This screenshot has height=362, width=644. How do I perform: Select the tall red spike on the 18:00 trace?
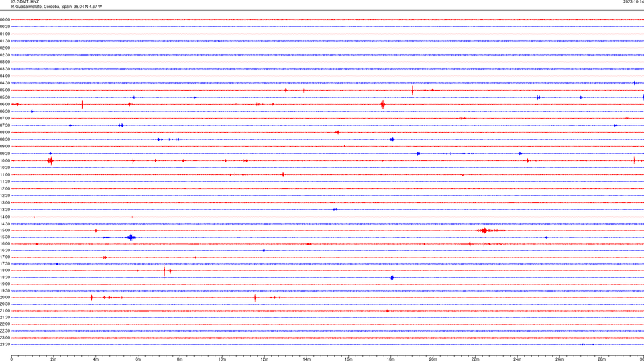click(x=164, y=271)
